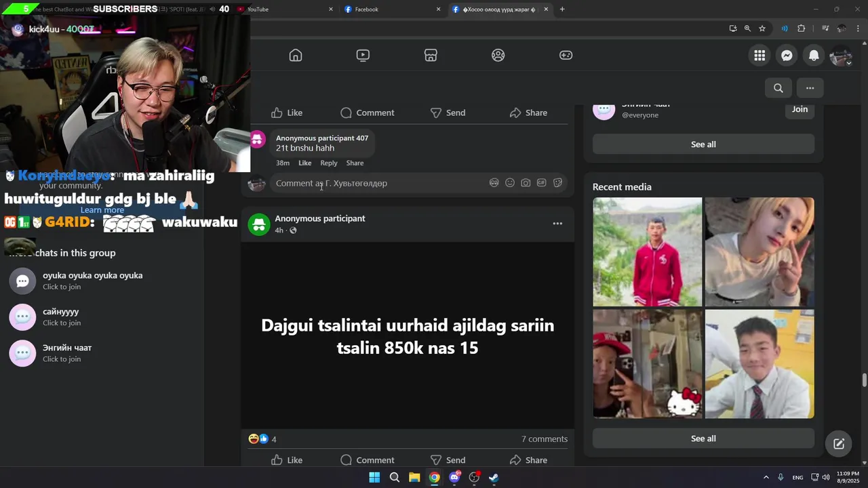Screen dimensions: 868x488
Task: Open the '7 comments' link
Action: (545, 439)
